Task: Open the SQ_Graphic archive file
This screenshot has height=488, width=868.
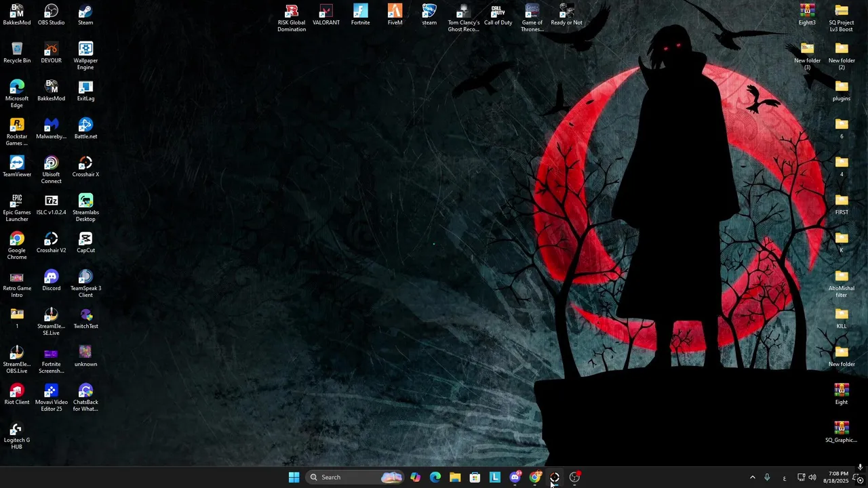Action: [x=842, y=432]
